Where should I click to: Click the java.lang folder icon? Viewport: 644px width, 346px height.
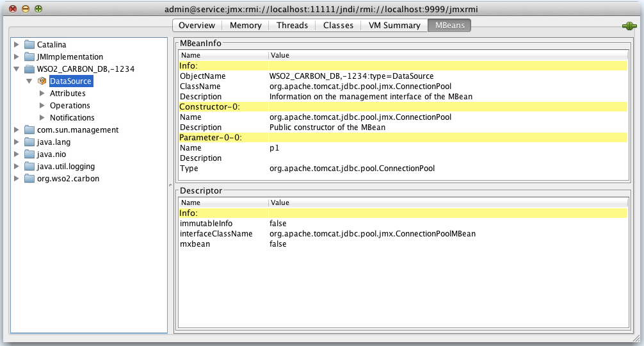(x=29, y=142)
